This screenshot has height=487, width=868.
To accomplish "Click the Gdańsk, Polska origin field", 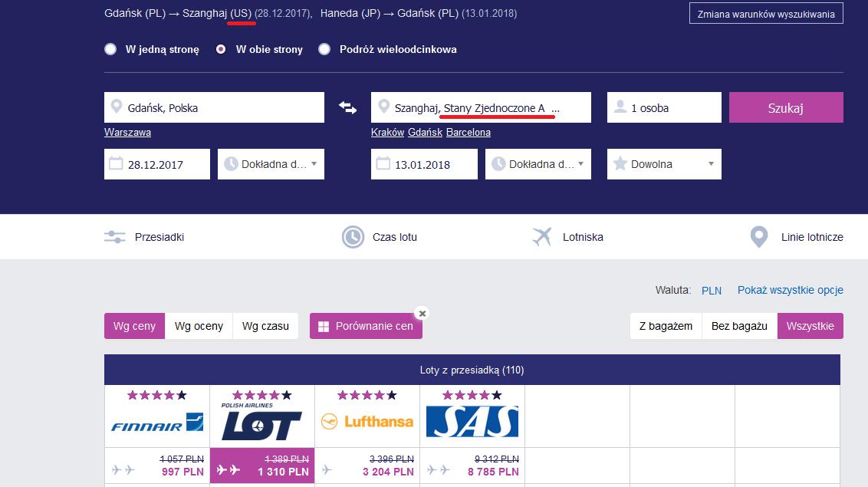I will click(214, 107).
